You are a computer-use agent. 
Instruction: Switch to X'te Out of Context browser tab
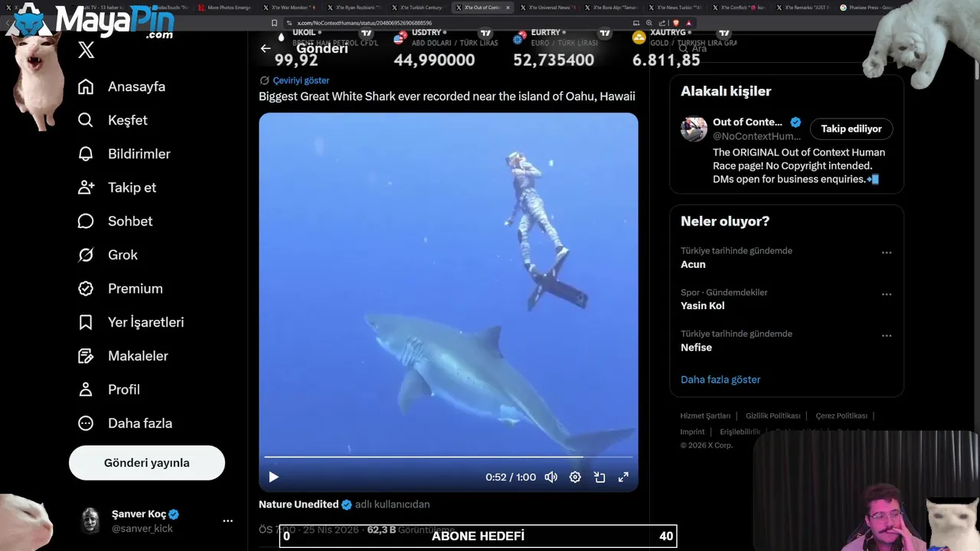pos(482,8)
